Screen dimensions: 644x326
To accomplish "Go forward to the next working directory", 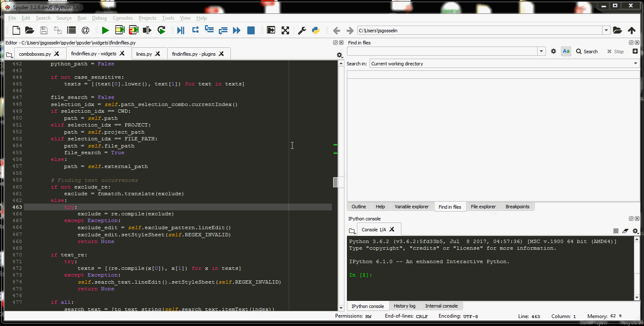I will click(350, 31).
